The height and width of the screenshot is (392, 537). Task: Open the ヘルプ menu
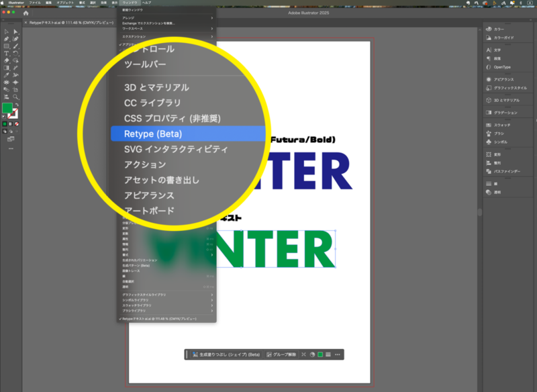pyautogui.click(x=146, y=3)
